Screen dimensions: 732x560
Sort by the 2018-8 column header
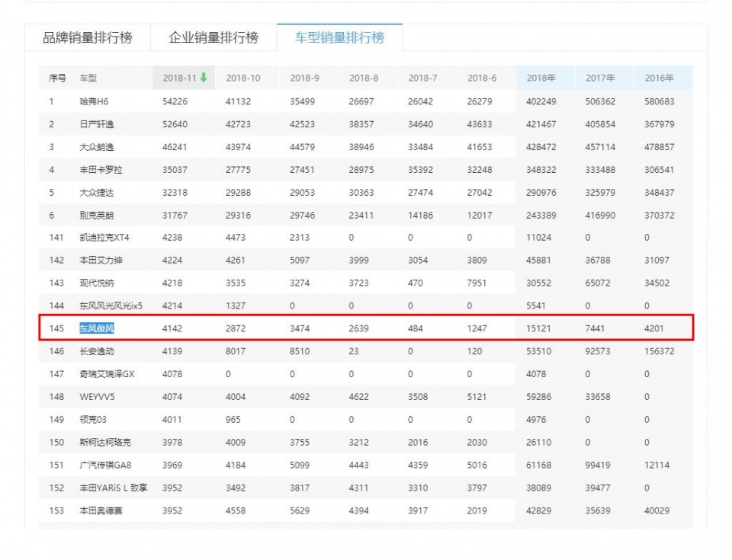tap(364, 78)
